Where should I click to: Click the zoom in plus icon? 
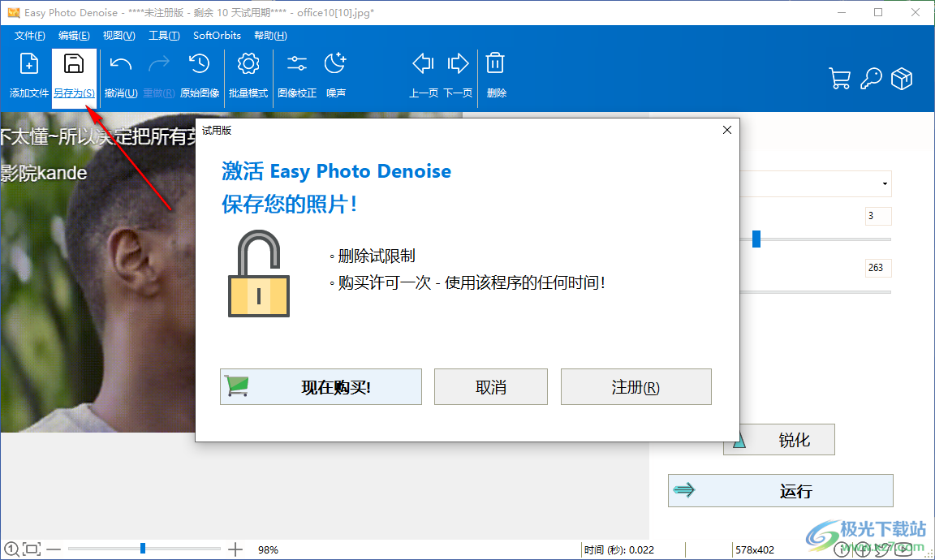pyautogui.click(x=235, y=549)
